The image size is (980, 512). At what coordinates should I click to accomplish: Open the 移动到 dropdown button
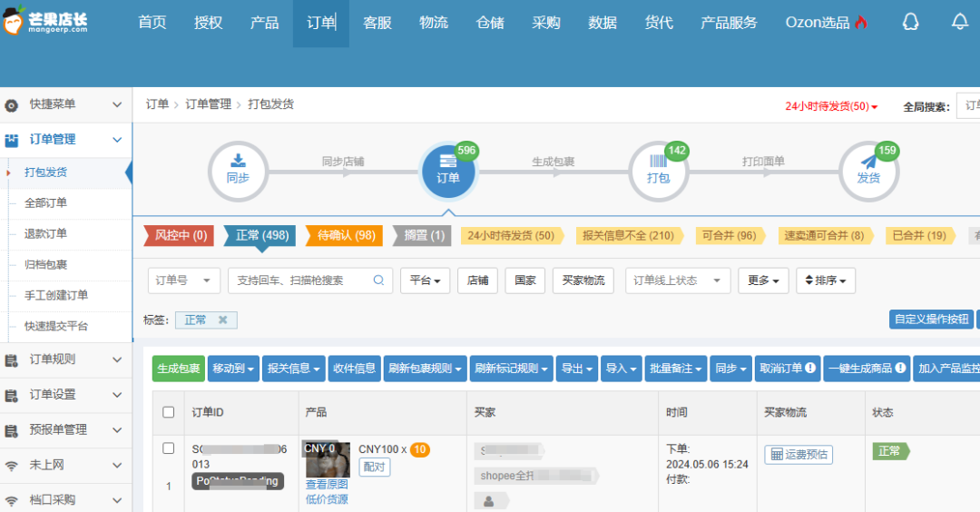click(x=233, y=369)
